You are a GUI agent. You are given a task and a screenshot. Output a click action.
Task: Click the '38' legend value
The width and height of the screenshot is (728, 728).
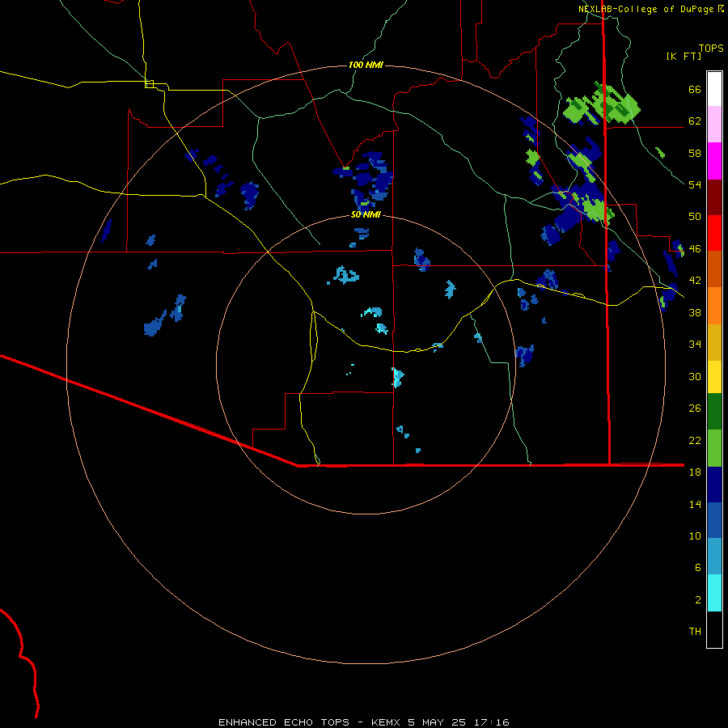tap(695, 312)
